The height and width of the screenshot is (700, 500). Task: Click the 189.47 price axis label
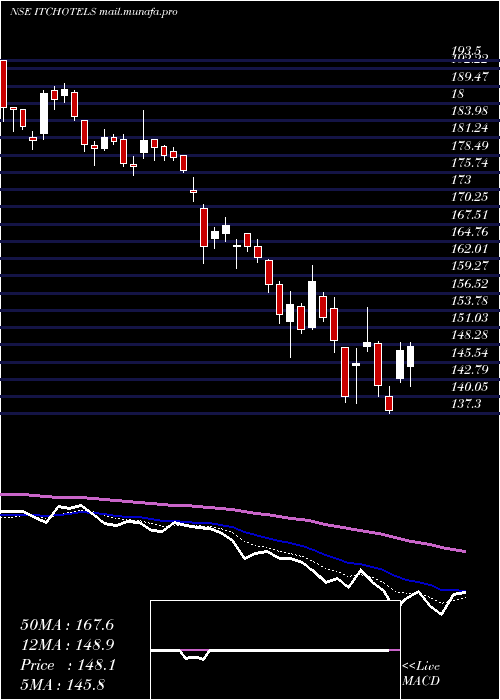pos(470,77)
